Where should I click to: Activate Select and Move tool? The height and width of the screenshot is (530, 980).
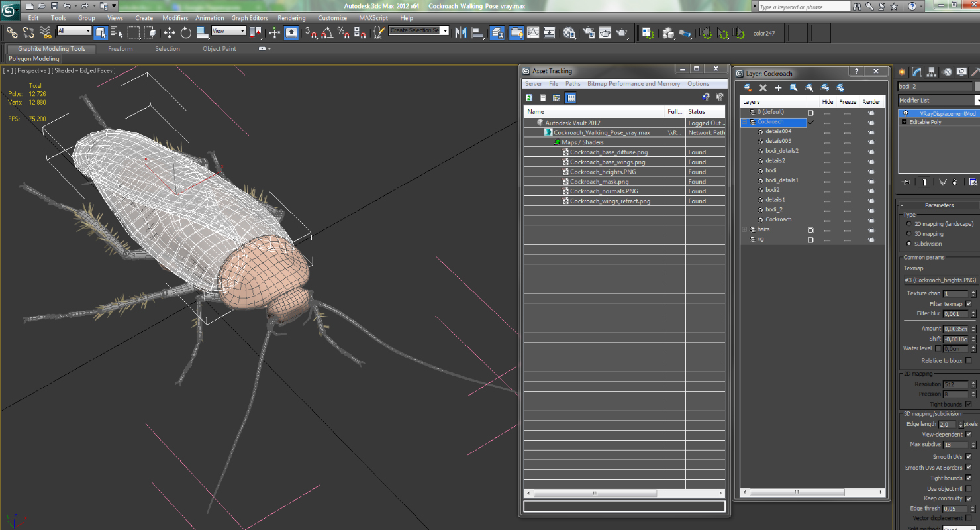pyautogui.click(x=170, y=32)
